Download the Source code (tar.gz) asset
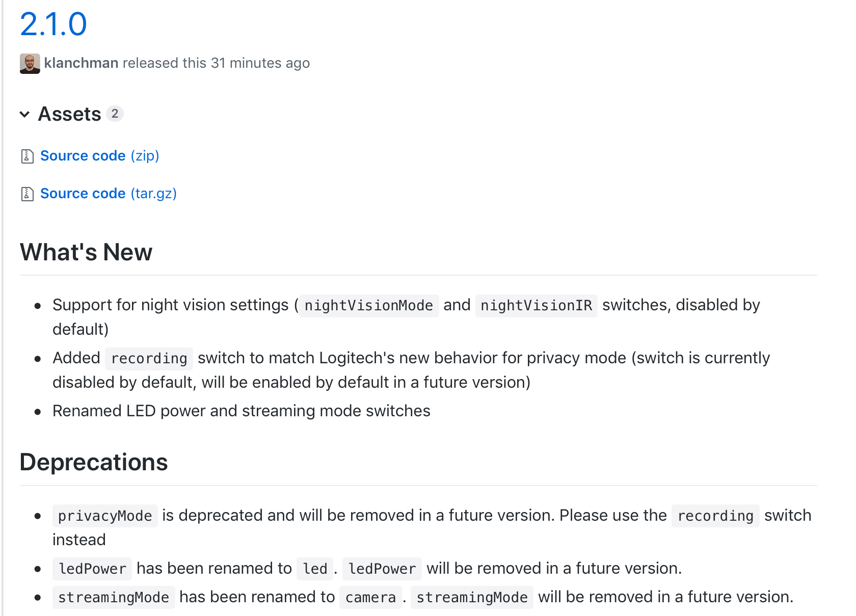The width and height of the screenshot is (856, 616). [109, 194]
